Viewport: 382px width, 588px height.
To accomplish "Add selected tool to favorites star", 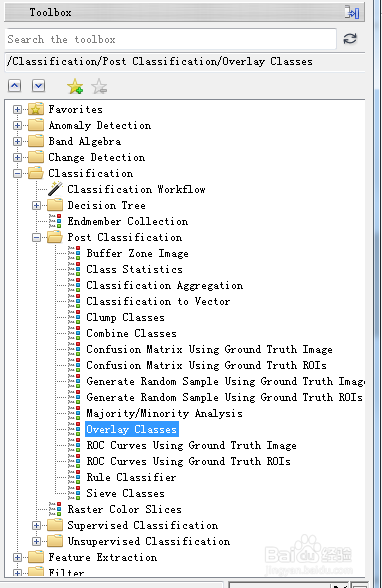I will tap(75, 86).
